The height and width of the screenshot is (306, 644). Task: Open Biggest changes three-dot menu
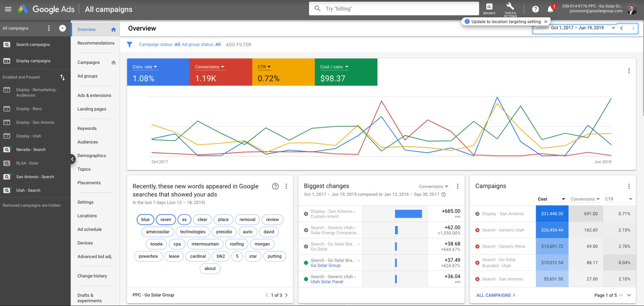click(x=458, y=186)
